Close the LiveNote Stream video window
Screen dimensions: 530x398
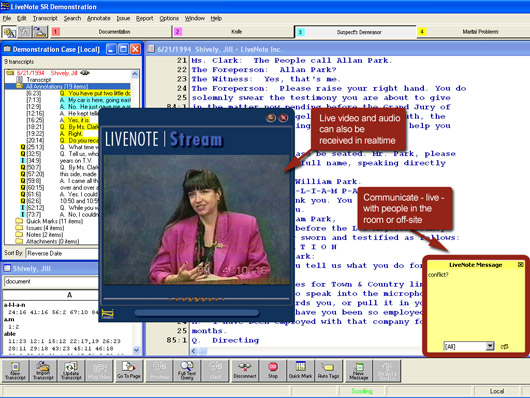284,118
